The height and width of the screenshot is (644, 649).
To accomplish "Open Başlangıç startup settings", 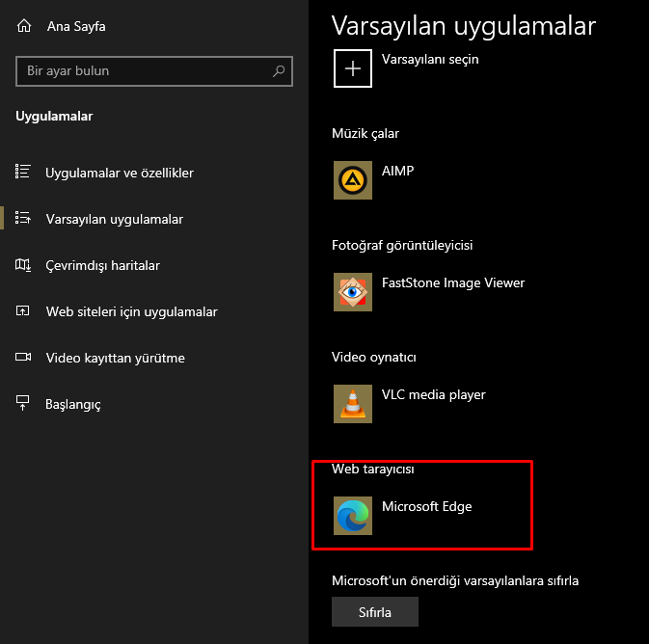I will [73, 404].
